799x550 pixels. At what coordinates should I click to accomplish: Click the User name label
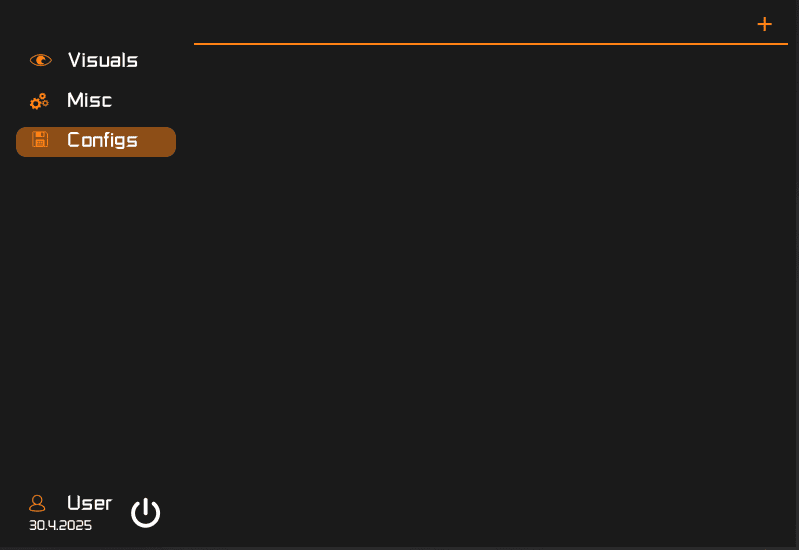click(x=89, y=503)
